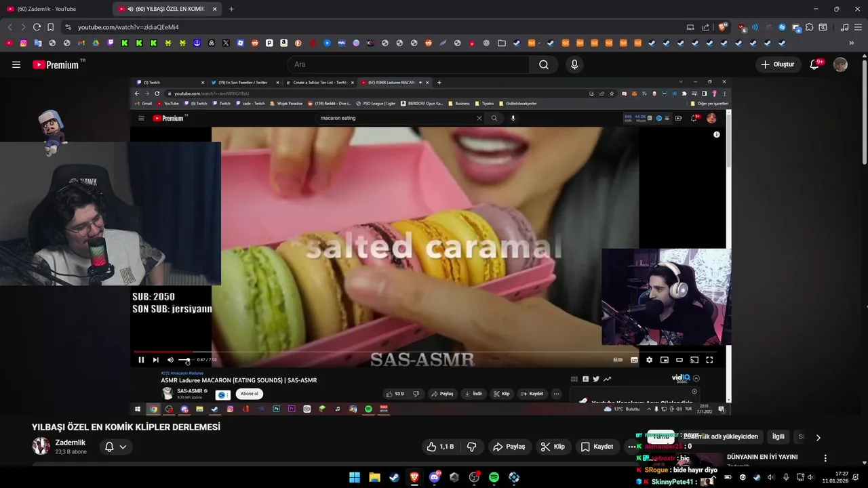Viewport: 868px width, 488px height.
Task: Open the Zademlik channel name link
Action: tap(71, 443)
